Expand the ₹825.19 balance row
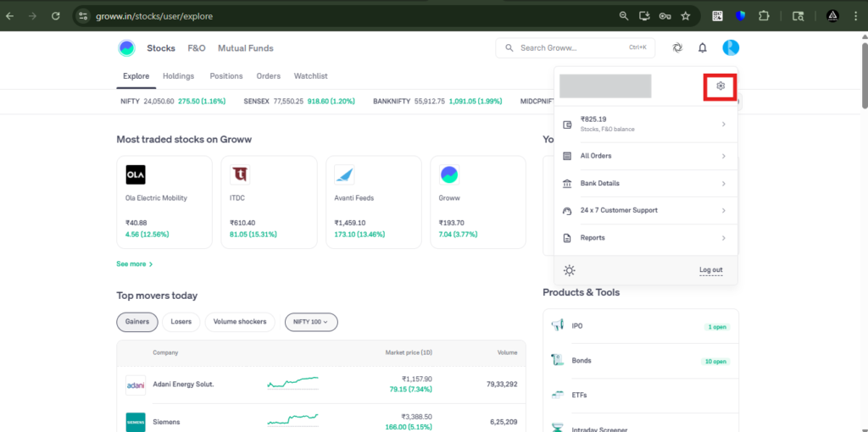The height and width of the screenshot is (432, 868). tap(645, 125)
